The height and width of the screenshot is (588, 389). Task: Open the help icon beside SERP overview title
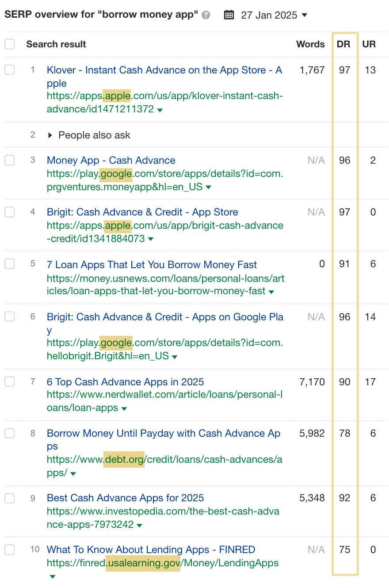pyautogui.click(x=206, y=15)
